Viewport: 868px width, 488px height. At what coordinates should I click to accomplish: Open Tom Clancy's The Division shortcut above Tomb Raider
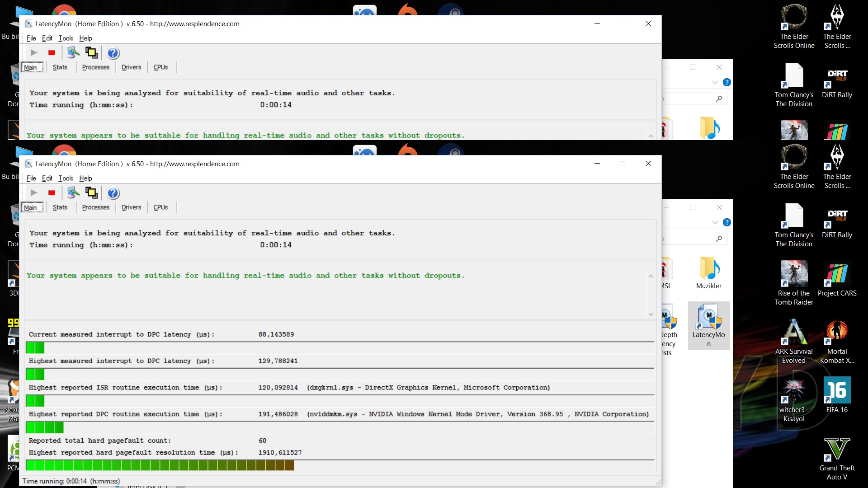[x=794, y=225]
